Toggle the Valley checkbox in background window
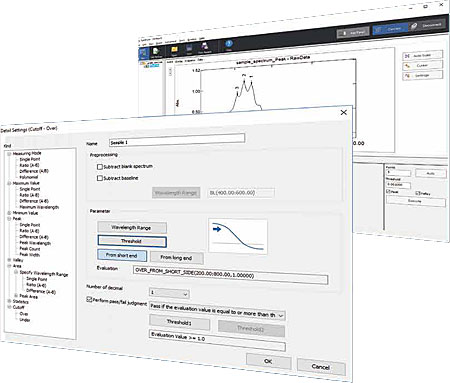The image size is (450, 383). pyautogui.click(x=417, y=193)
